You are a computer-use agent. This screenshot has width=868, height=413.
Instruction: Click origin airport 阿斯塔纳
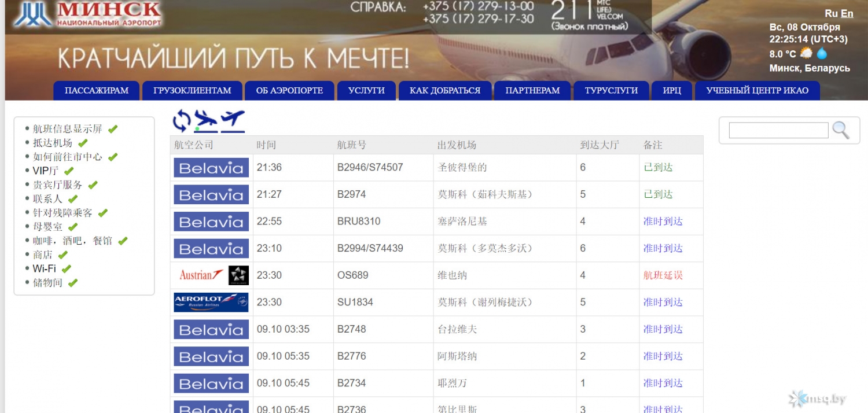click(x=457, y=356)
